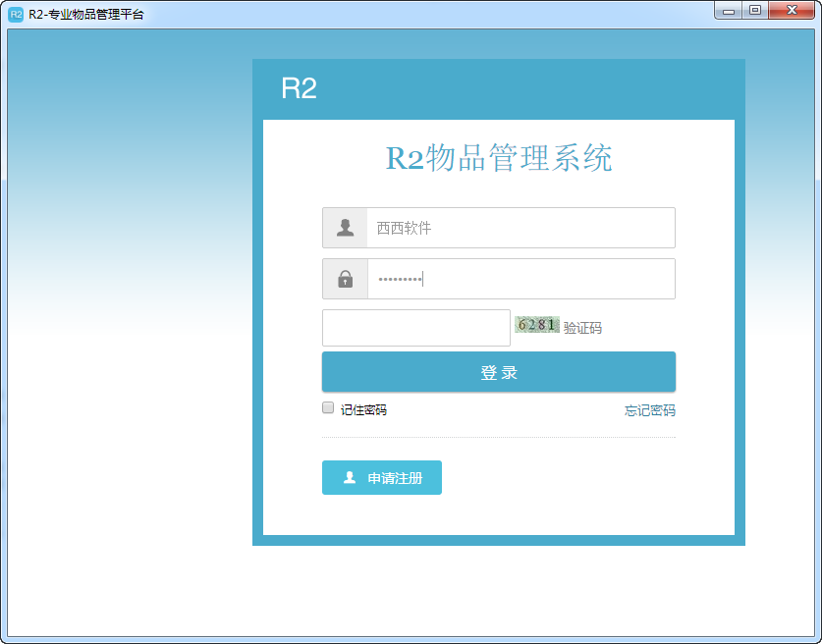Click the 申请注册 registration button
822x644 pixels.
[x=381, y=478]
